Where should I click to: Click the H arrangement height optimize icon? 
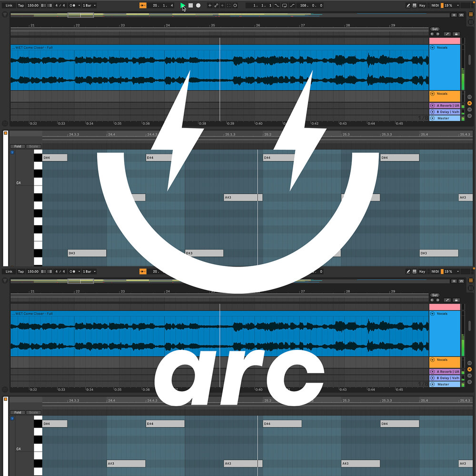click(x=454, y=15)
